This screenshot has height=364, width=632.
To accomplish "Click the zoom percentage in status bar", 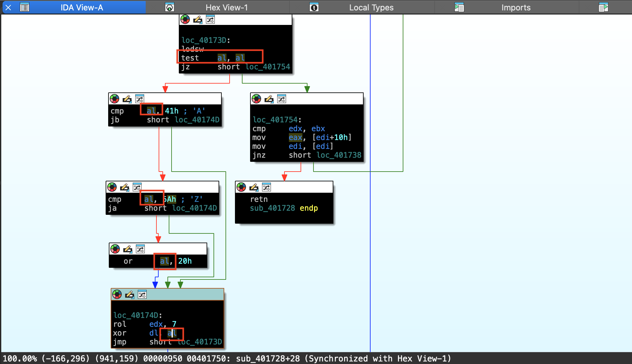I will pos(20,359).
